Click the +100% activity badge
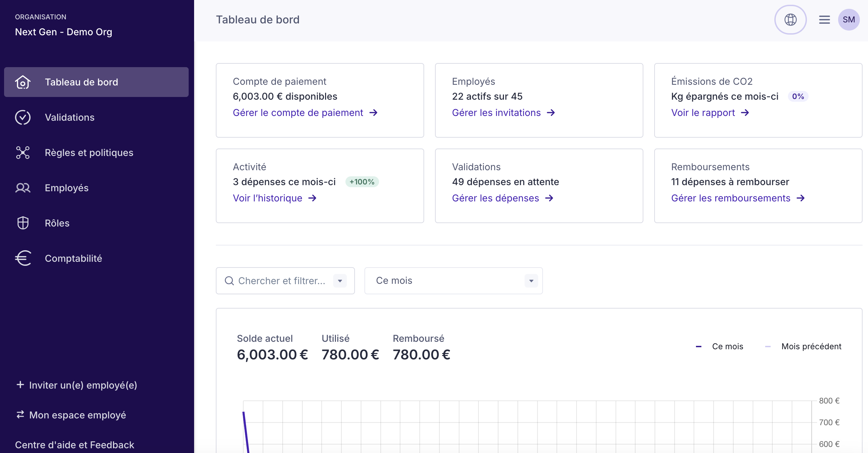868x453 pixels. click(362, 182)
